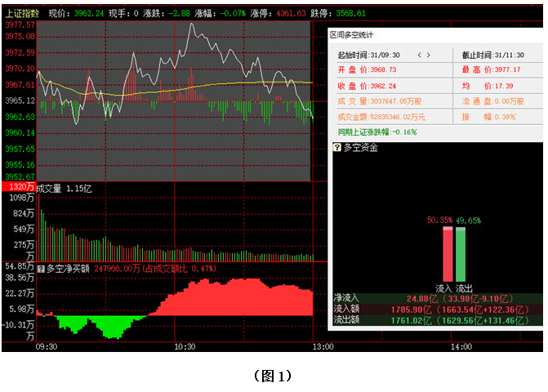548x392 pixels.
Task: Advance start time with right arrow
Action: point(429,55)
